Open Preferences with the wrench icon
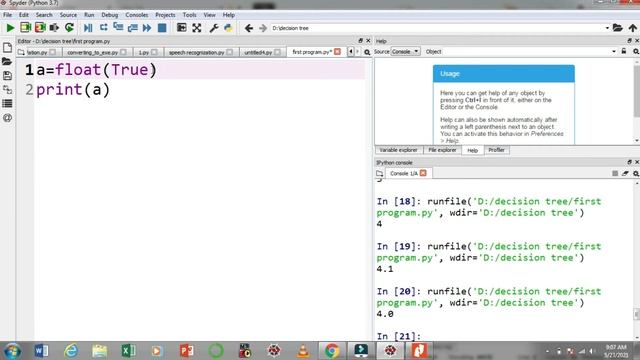The width and height of the screenshot is (640, 360). (x=213, y=28)
